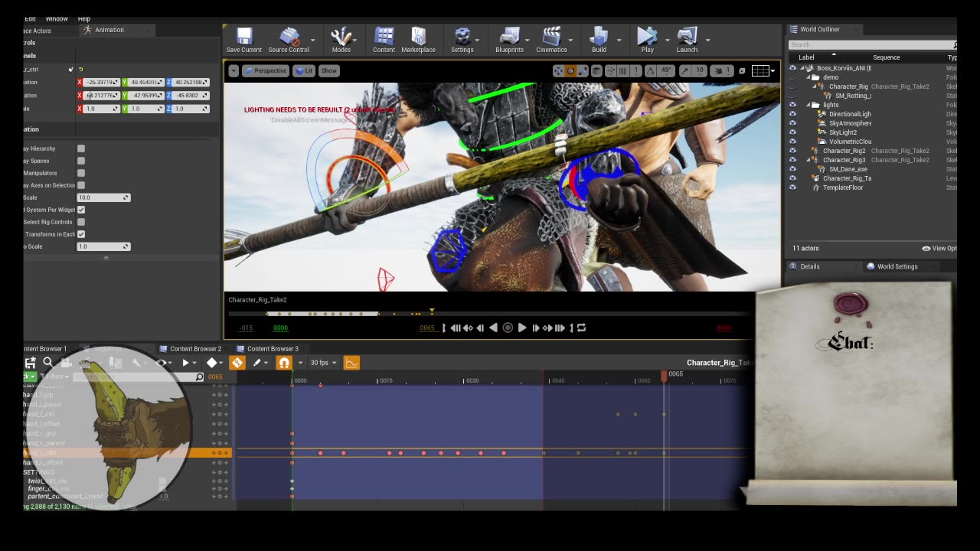
Task: Open the Source Control dropdown arrow
Action: tap(313, 40)
